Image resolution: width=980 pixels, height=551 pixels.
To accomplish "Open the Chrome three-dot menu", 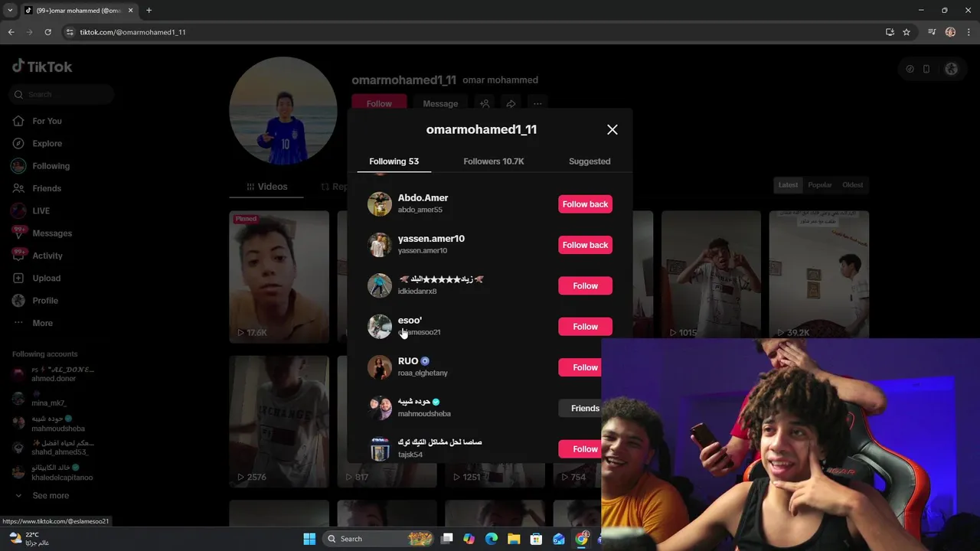I will 969,32.
